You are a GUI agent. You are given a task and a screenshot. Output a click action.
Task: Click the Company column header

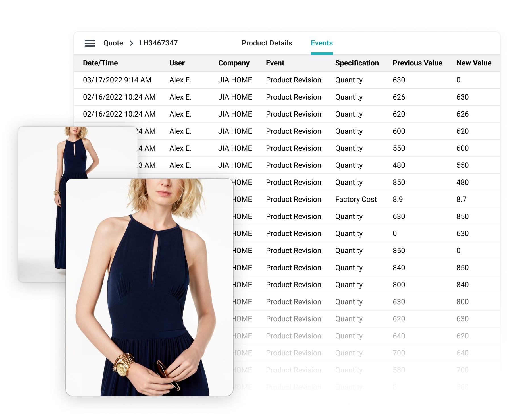pyautogui.click(x=234, y=63)
